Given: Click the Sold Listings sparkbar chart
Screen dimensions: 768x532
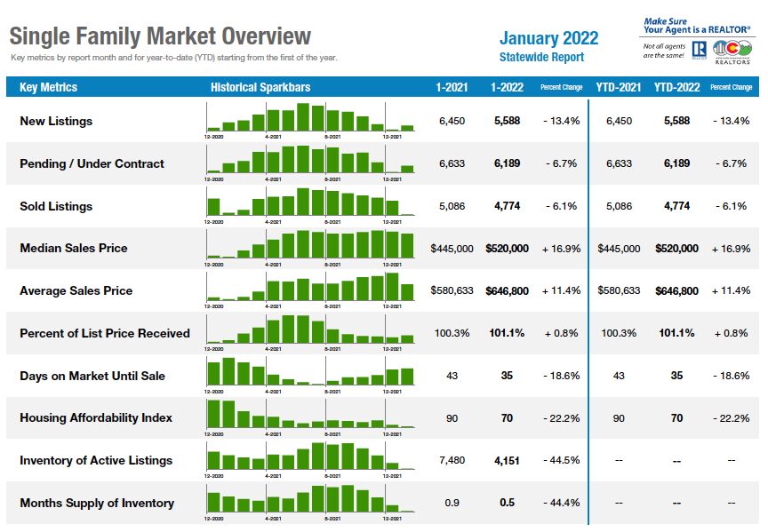Looking at the screenshot, I should tap(310, 205).
